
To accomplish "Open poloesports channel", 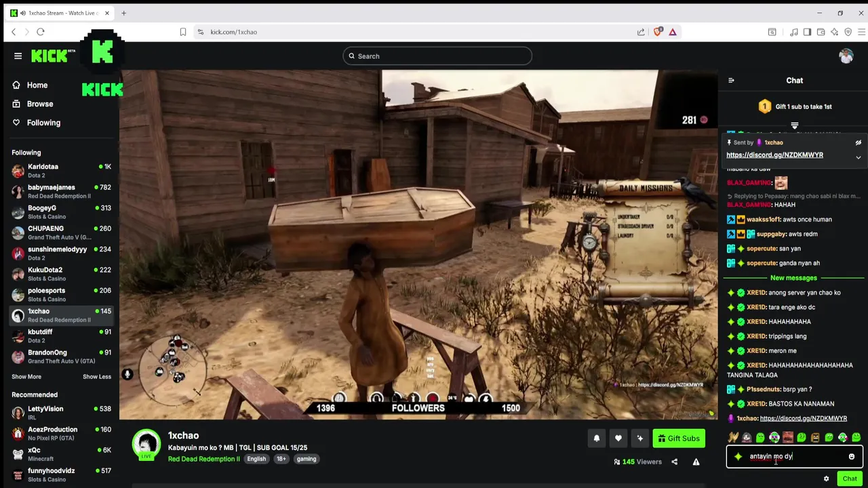I will (61, 295).
